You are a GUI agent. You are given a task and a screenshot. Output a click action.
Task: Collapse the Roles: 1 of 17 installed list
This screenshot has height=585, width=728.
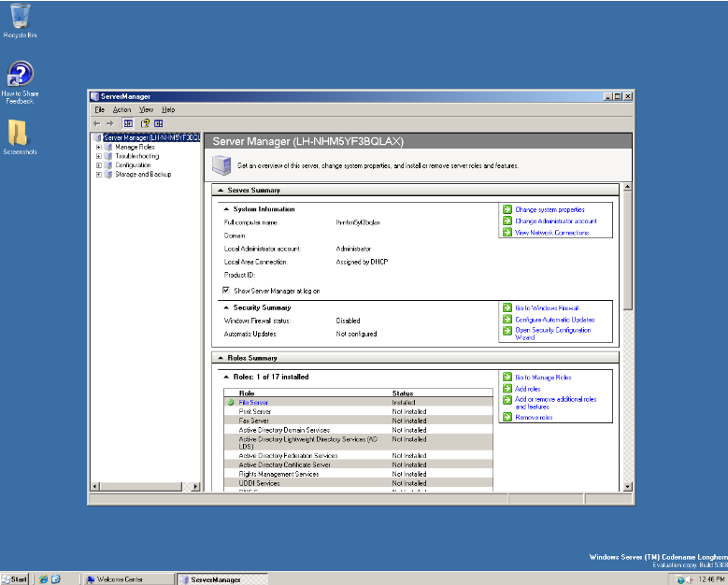[x=226, y=377]
